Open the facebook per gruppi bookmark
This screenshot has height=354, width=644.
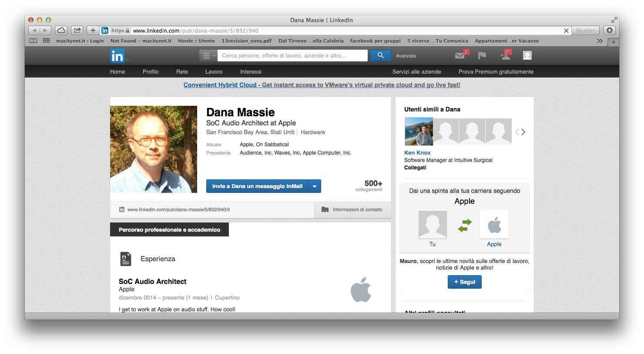pos(376,41)
